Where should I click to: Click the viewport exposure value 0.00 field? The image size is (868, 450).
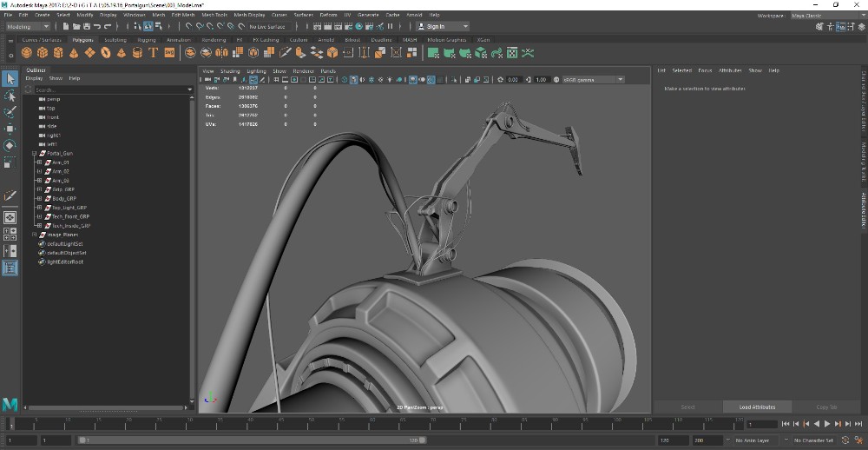[x=513, y=80]
